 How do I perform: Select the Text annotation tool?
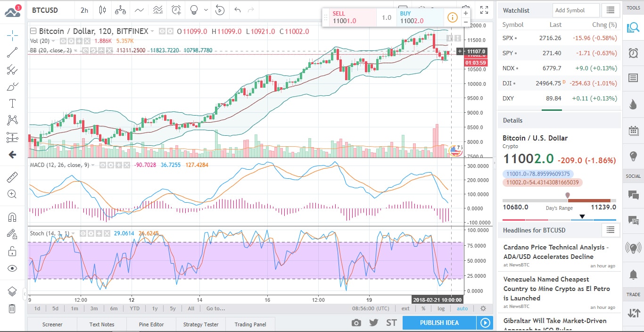pyautogui.click(x=12, y=104)
